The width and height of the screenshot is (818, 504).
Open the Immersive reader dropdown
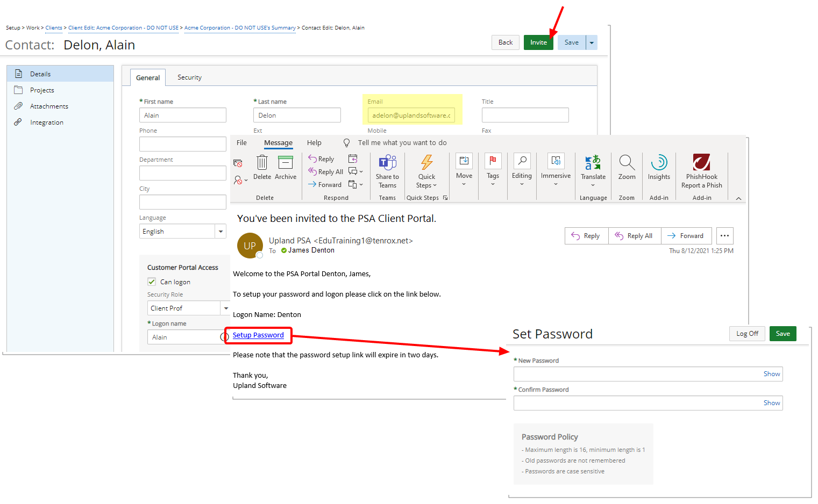[556, 170]
